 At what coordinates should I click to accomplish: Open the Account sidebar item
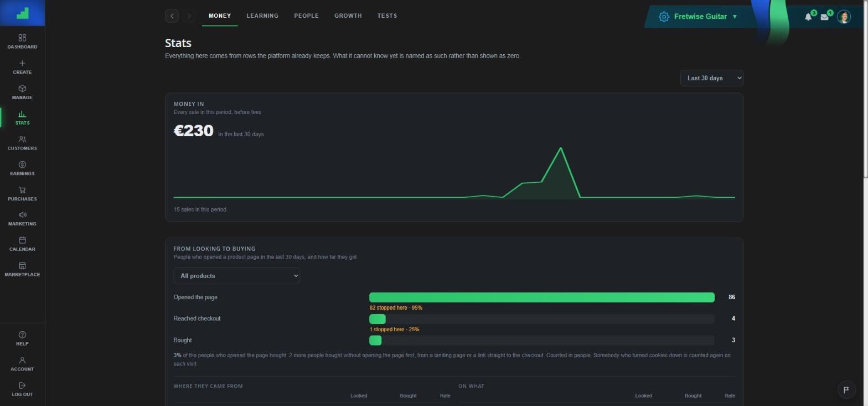(22, 364)
